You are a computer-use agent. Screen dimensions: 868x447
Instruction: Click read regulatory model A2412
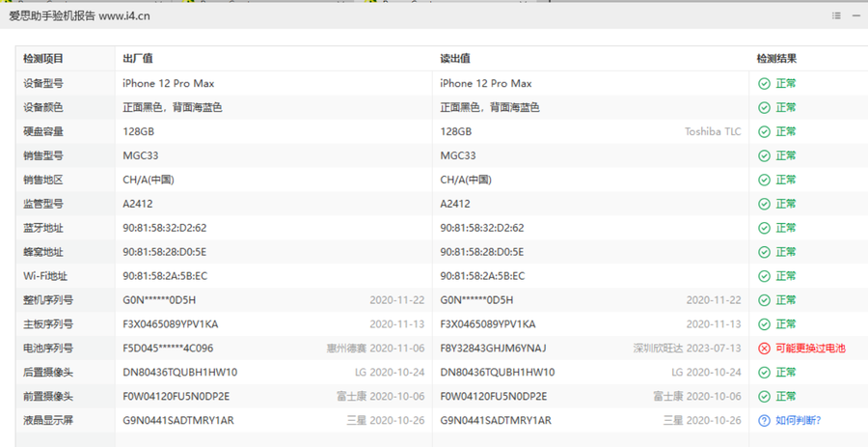455,204
